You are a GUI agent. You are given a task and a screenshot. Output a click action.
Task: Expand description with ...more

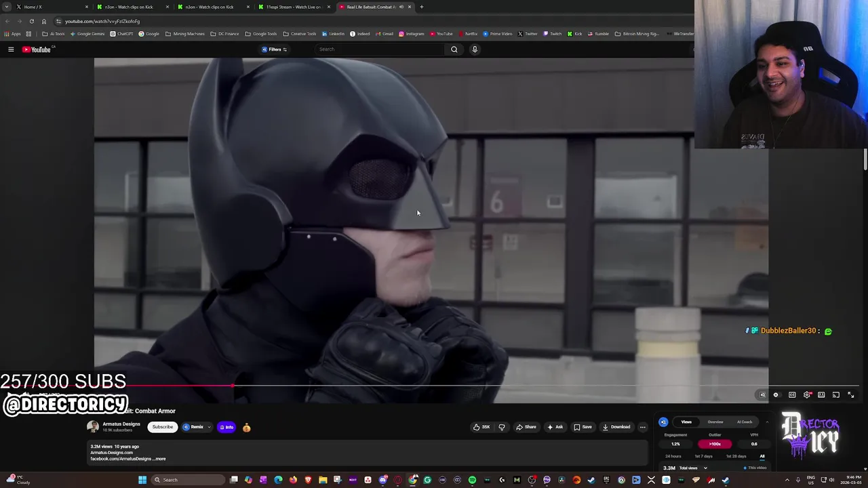point(159,459)
